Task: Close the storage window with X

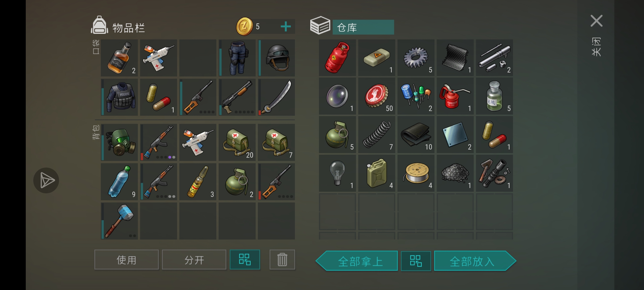Action: (x=597, y=21)
